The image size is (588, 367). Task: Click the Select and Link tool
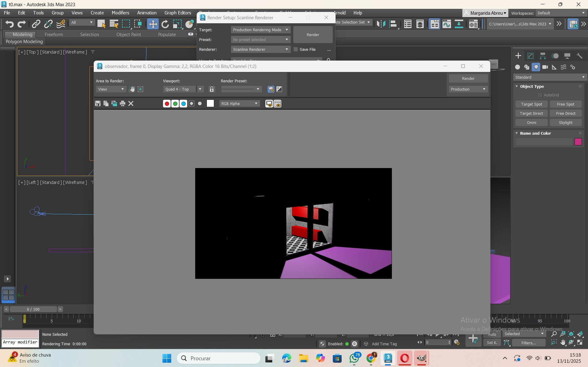tap(36, 24)
